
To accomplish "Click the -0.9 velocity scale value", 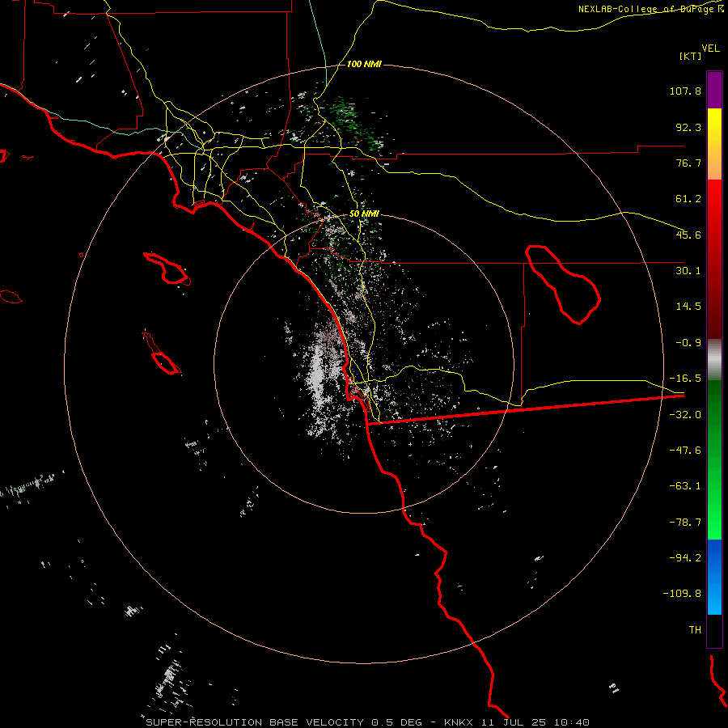I will tap(688, 343).
